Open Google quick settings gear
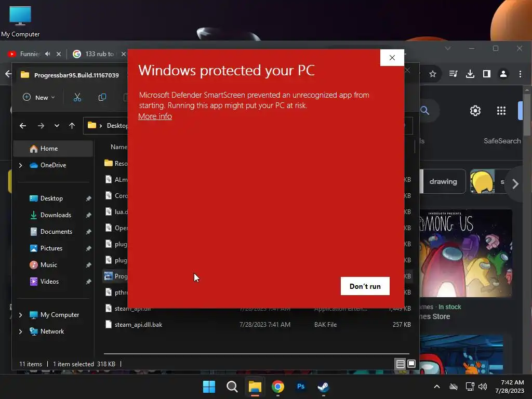The height and width of the screenshot is (399, 532). (475, 111)
